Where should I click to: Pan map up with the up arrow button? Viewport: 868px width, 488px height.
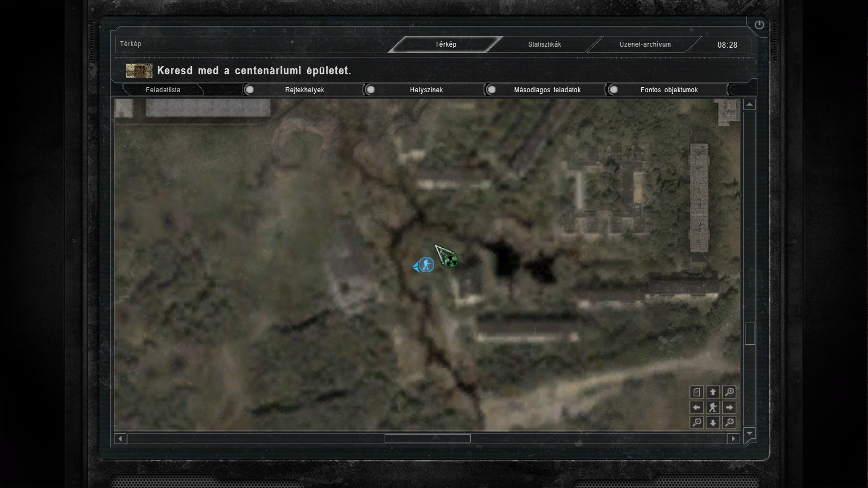[713, 391]
